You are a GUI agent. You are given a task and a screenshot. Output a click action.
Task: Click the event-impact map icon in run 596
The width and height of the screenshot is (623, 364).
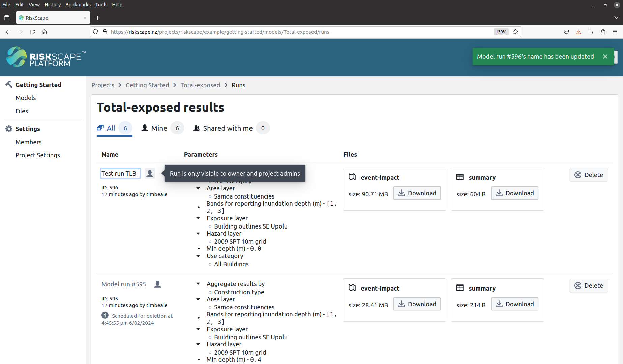click(352, 177)
